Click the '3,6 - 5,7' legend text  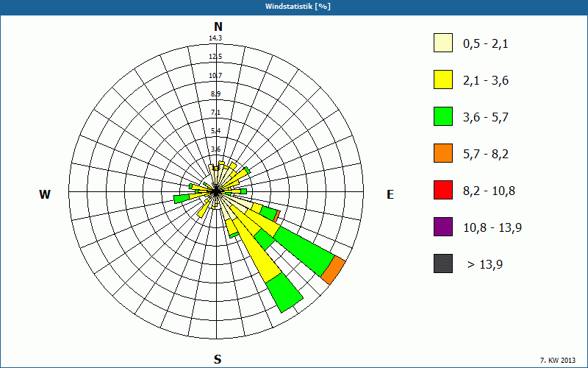[486, 118]
